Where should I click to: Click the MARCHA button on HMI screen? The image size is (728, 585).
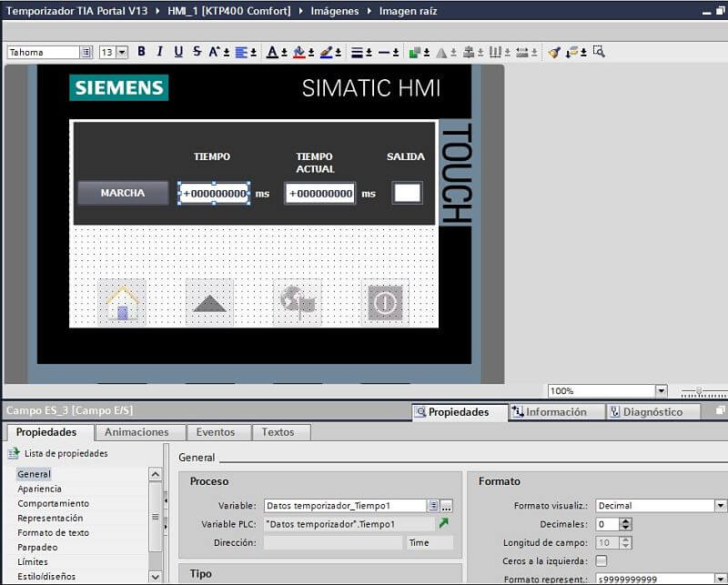[x=123, y=193]
